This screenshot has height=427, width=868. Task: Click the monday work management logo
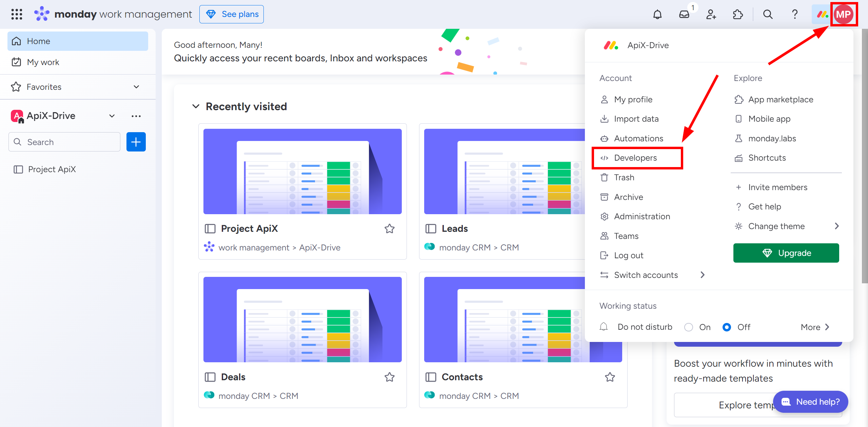(x=113, y=14)
